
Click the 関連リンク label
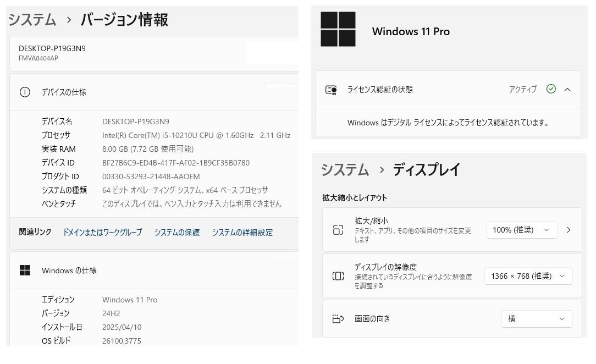point(35,232)
